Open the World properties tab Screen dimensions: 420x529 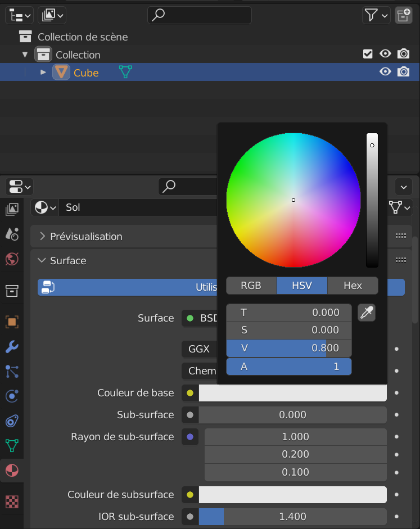coord(12,259)
